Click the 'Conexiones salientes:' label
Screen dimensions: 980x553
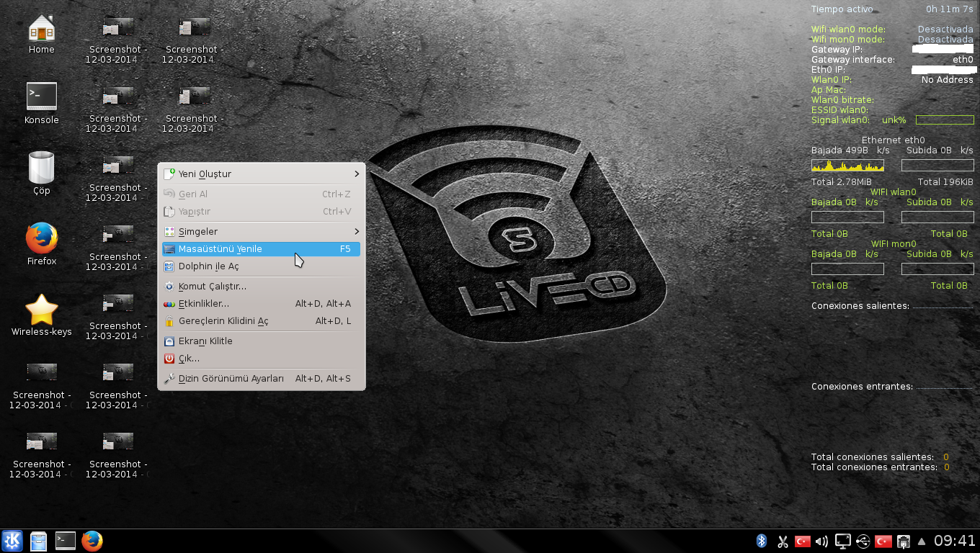[x=860, y=306]
